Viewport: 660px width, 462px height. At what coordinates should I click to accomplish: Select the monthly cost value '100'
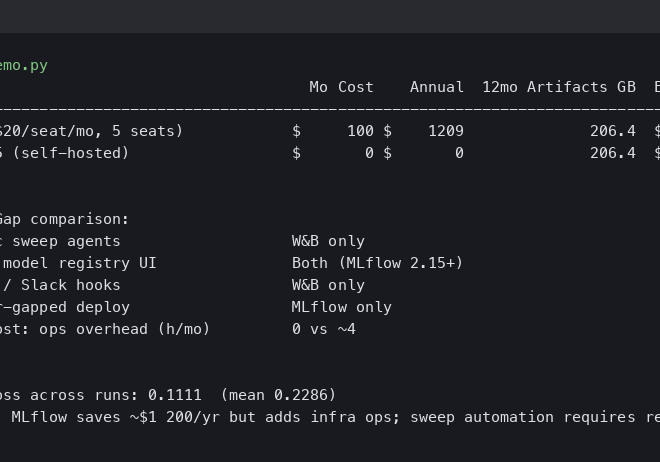click(x=360, y=131)
